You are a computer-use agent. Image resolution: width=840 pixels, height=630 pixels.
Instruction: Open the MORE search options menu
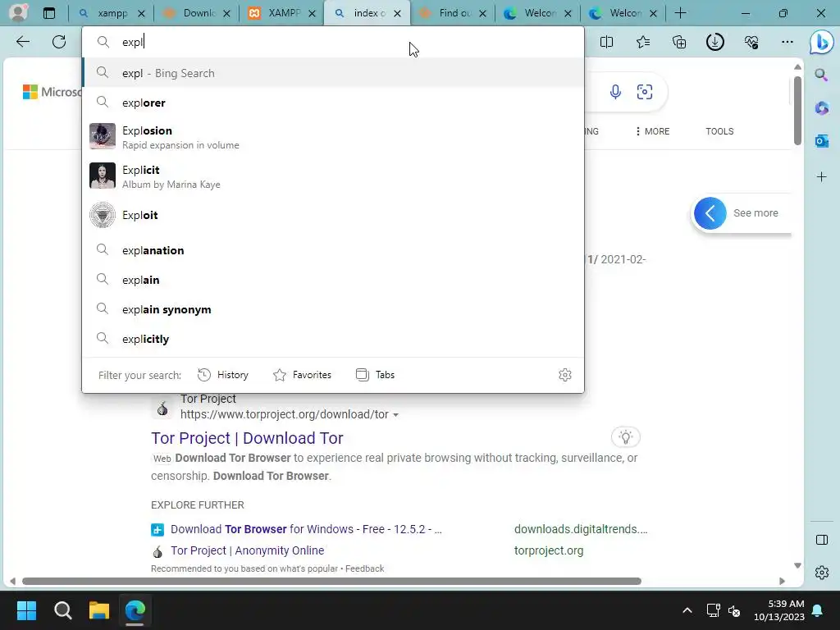652,131
